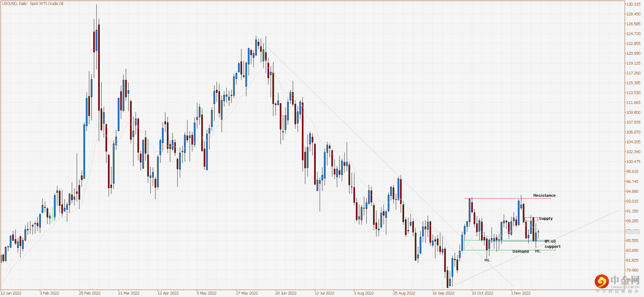Click the Resistance text label
This screenshot has height=297, width=644.
(x=544, y=196)
